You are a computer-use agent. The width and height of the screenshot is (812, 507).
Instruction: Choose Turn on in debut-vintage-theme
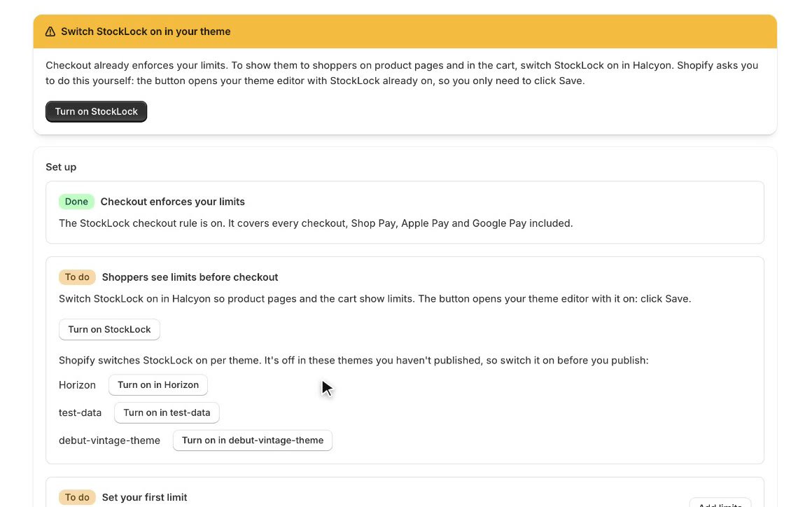253,440
